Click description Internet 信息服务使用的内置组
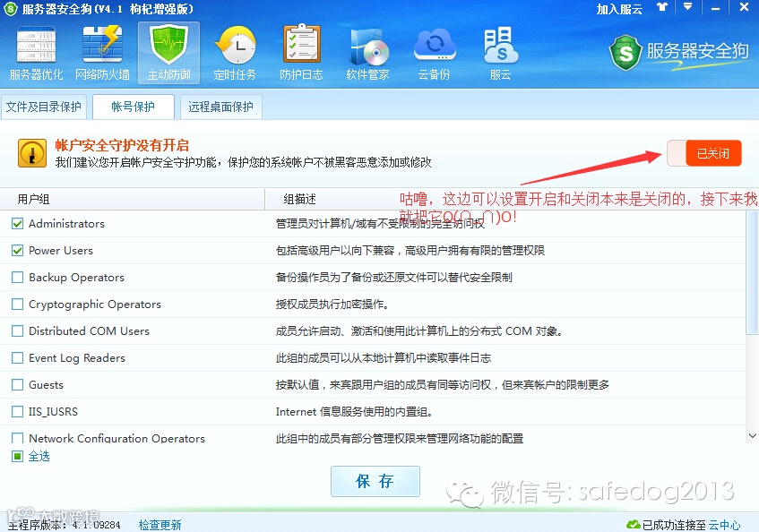This screenshot has height=532, width=759. pyautogui.click(x=354, y=412)
